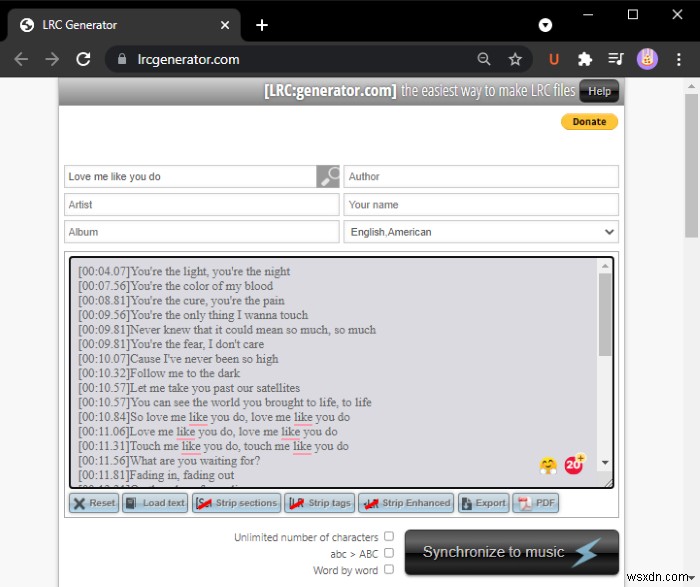Click the Your name input field
This screenshot has height=587, width=700.
pos(481,204)
